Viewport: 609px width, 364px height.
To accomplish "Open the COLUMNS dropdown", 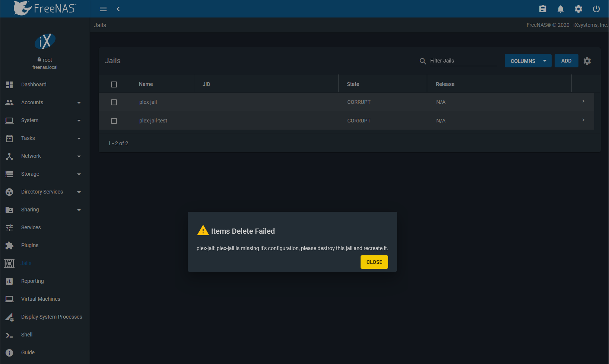I will tap(528, 61).
